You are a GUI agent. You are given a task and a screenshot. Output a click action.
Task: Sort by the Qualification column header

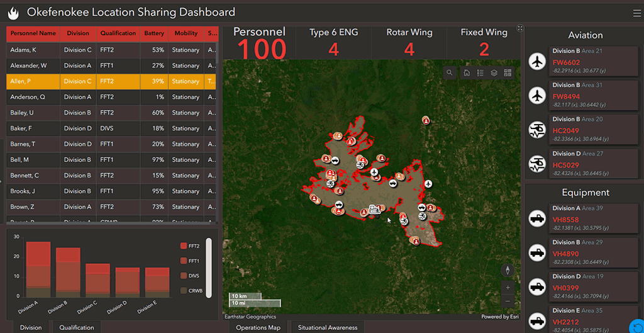118,33
